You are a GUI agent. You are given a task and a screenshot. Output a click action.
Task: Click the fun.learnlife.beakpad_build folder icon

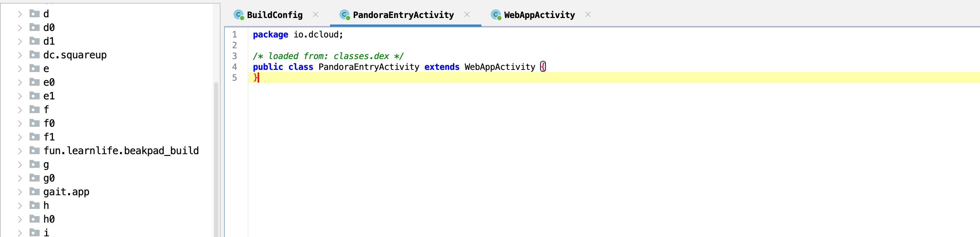pos(35,151)
